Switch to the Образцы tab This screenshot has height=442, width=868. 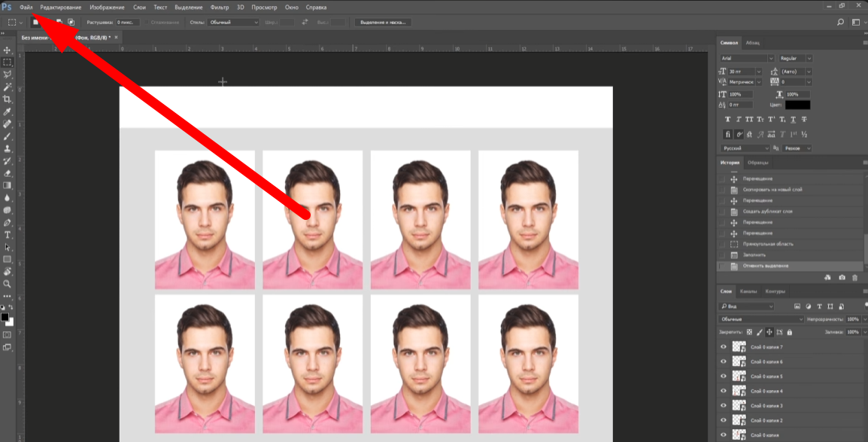[757, 163]
